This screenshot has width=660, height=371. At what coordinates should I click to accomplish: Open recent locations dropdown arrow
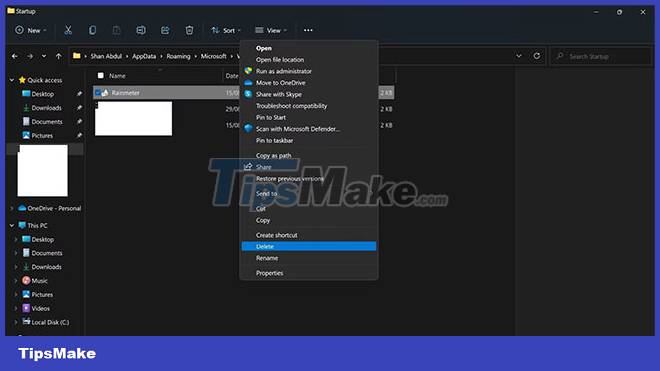(x=44, y=56)
